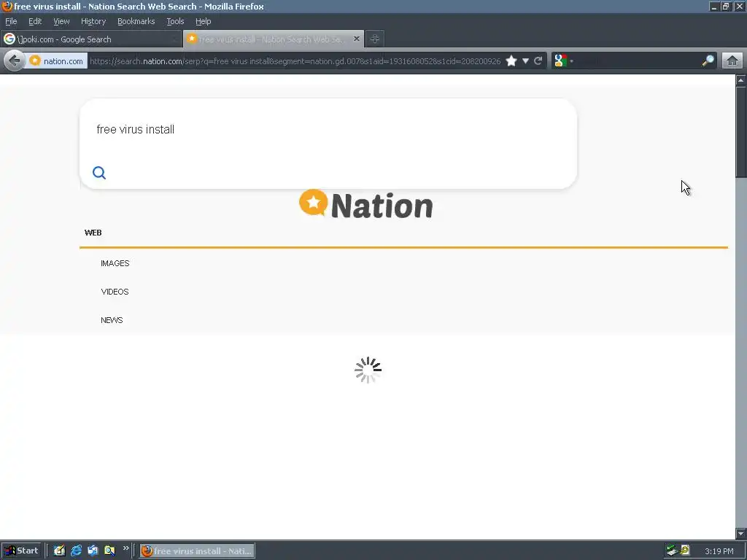
Task: Open the File menu
Action: coord(11,21)
